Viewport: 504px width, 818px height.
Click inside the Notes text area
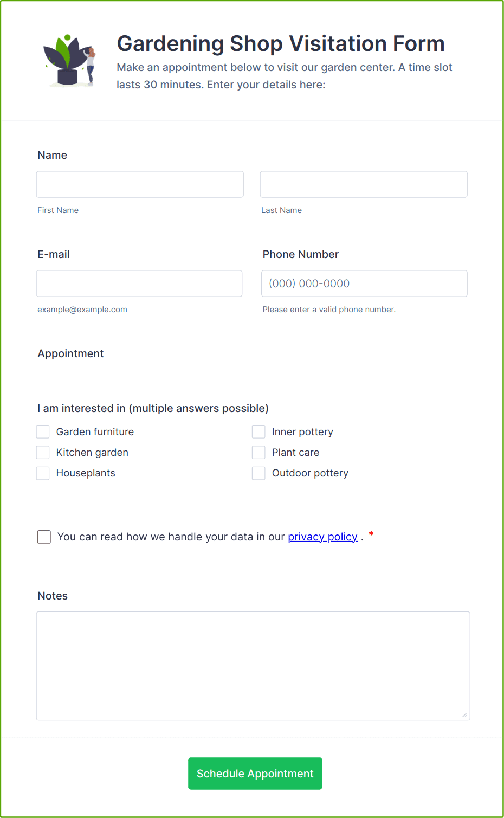[253, 666]
